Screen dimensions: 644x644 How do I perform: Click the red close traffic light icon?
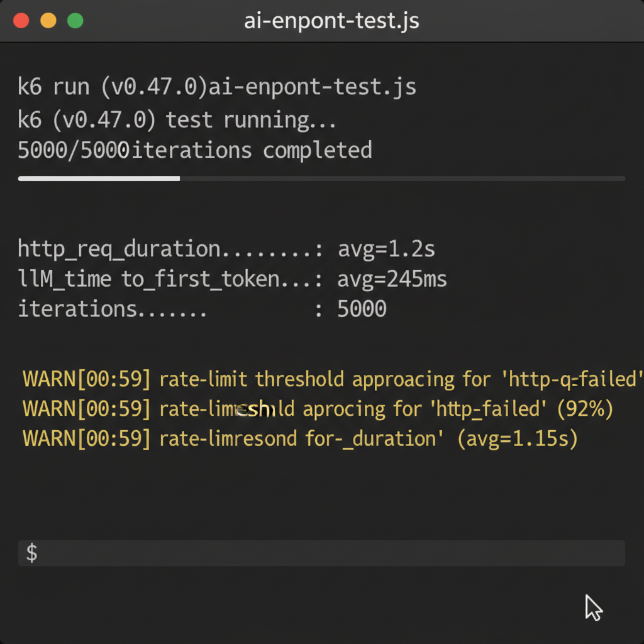tap(22, 20)
